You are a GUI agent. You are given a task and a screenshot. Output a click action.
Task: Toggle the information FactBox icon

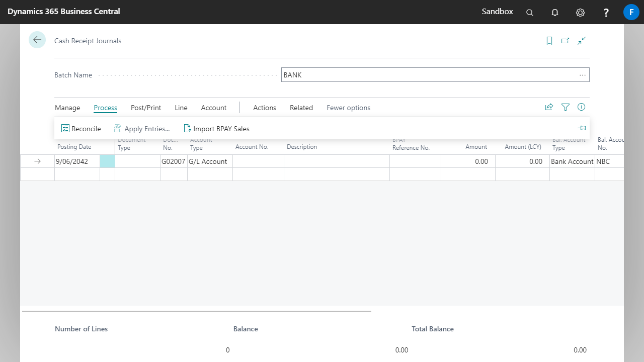click(x=582, y=107)
